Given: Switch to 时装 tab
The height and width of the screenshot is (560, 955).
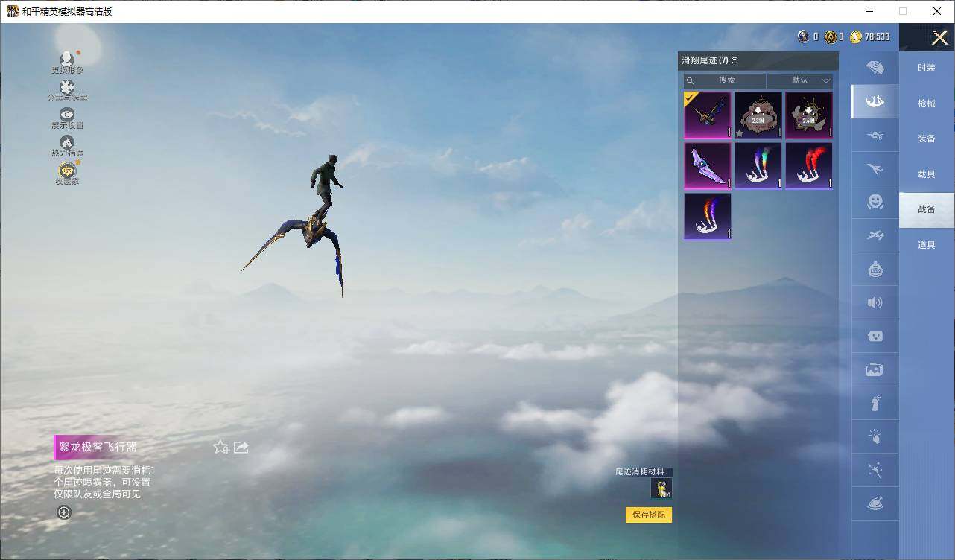Looking at the screenshot, I should pos(927,68).
